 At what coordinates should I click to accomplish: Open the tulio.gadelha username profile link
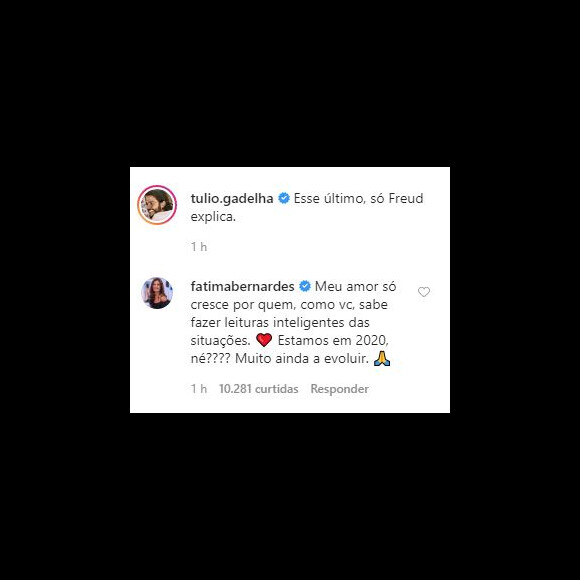pyautogui.click(x=232, y=199)
